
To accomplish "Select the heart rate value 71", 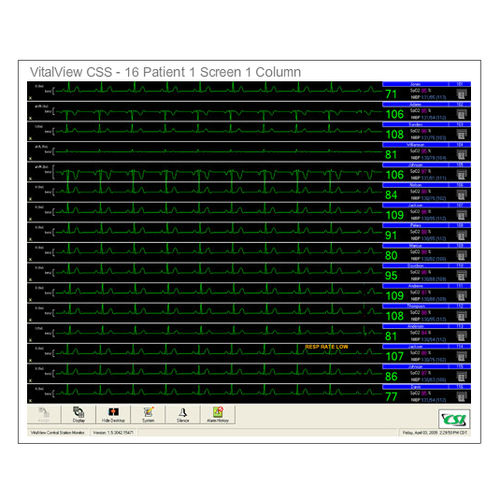I will point(391,94).
